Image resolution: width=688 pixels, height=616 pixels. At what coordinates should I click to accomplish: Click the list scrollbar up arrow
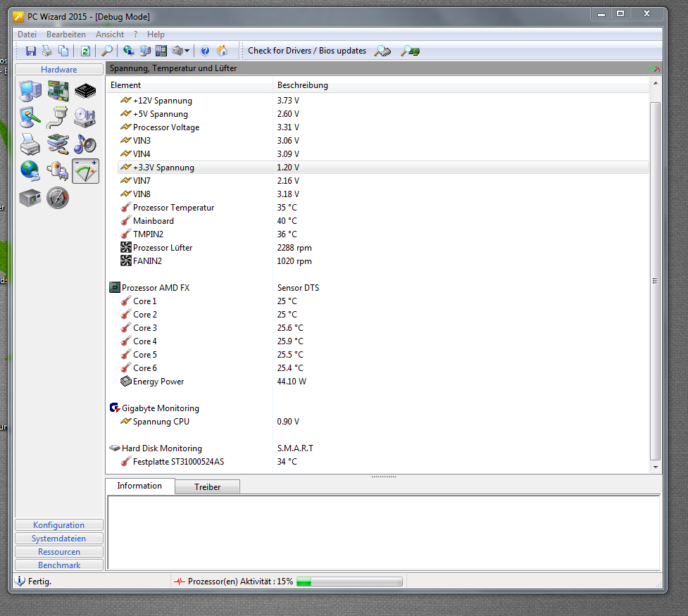pyautogui.click(x=656, y=83)
